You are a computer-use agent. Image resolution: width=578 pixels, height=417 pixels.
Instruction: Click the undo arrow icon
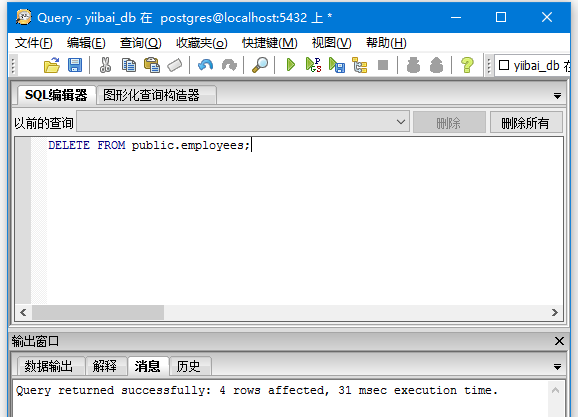coord(205,66)
